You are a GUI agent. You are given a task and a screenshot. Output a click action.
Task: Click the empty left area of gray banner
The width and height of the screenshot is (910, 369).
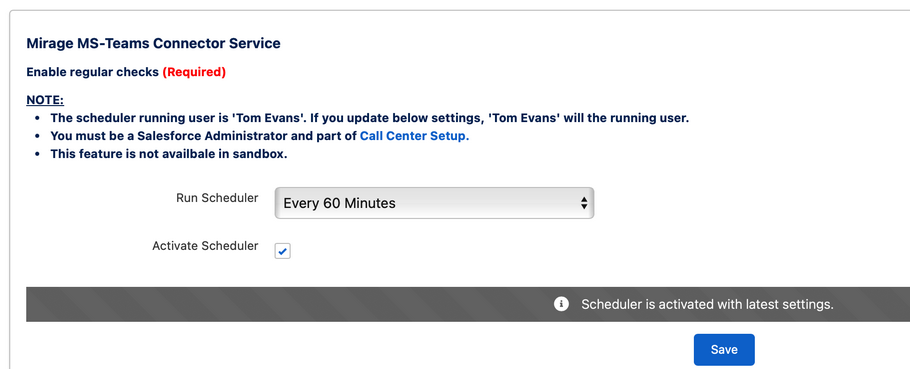click(x=232, y=304)
